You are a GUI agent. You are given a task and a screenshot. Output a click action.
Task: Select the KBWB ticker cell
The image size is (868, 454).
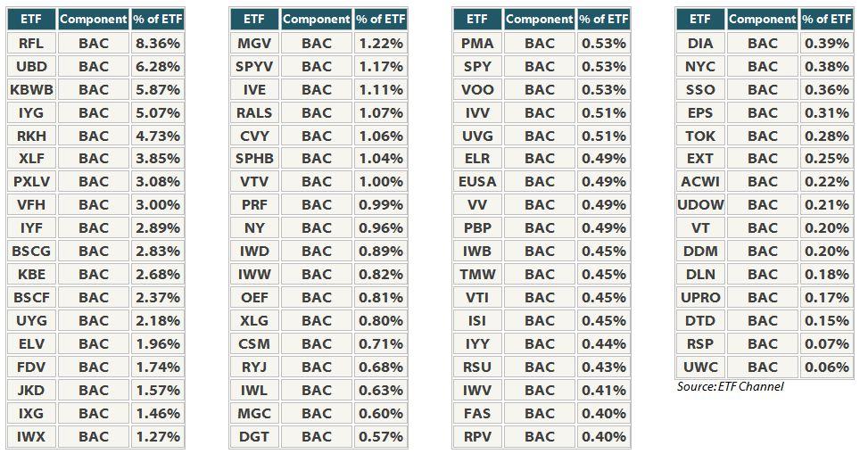31,90
